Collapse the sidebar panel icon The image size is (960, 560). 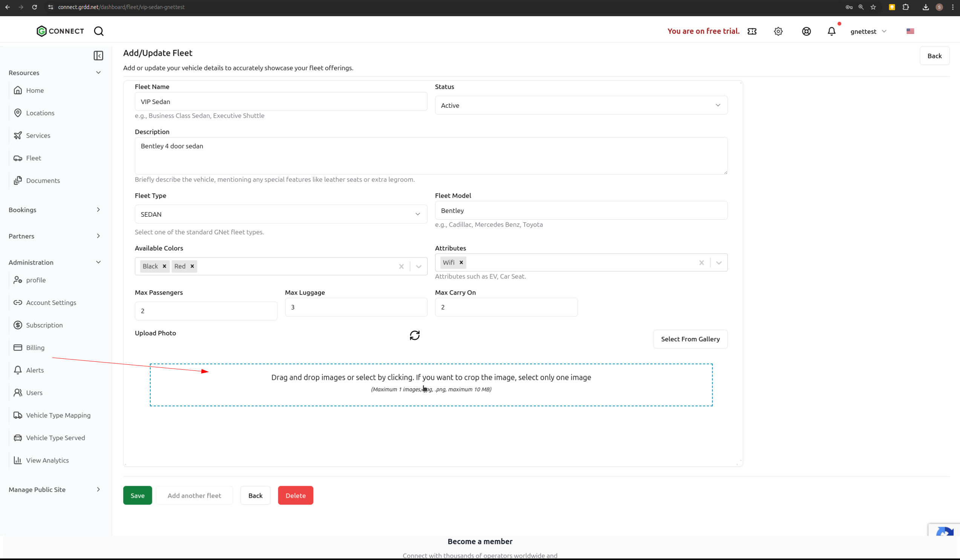point(98,55)
